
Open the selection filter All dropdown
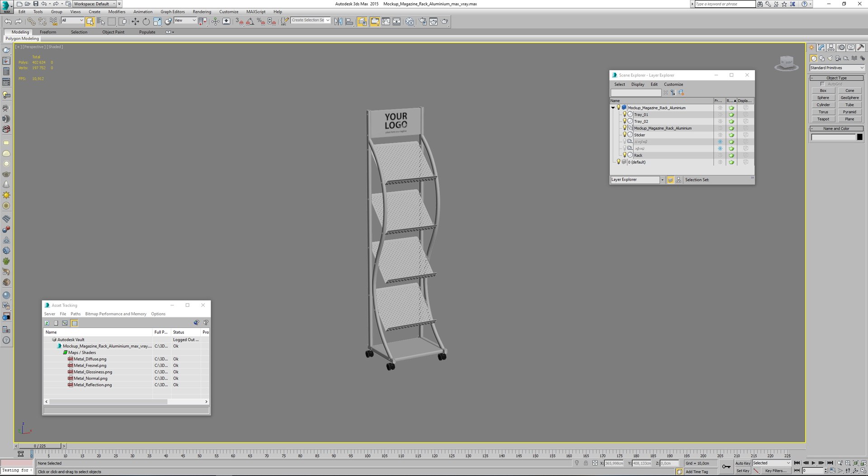pos(72,20)
